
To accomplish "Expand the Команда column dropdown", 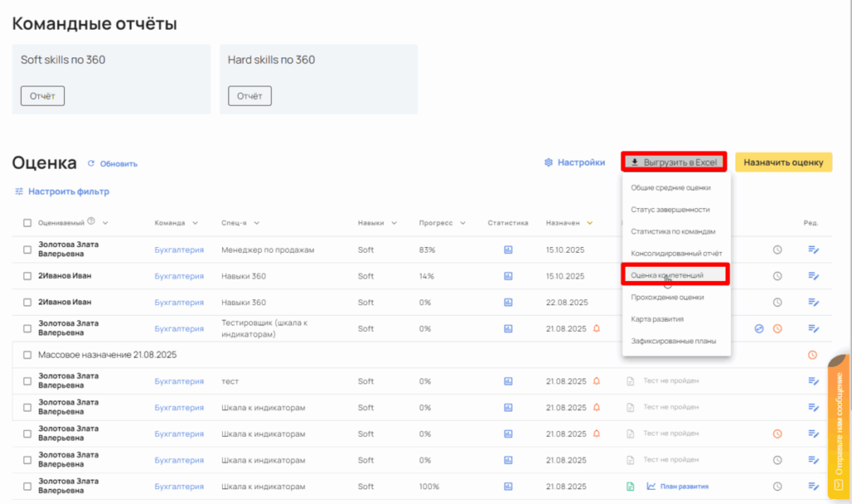I will pyautogui.click(x=196, y=223).
